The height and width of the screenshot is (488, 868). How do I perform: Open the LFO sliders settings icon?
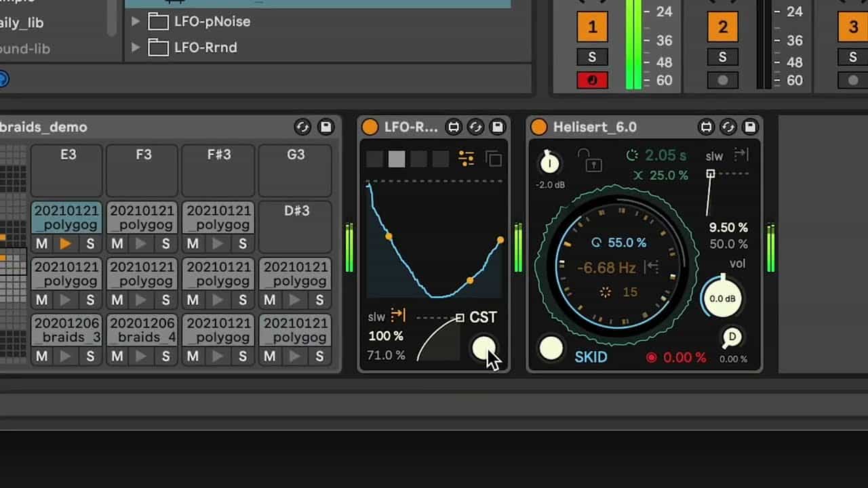pos(467,159)
